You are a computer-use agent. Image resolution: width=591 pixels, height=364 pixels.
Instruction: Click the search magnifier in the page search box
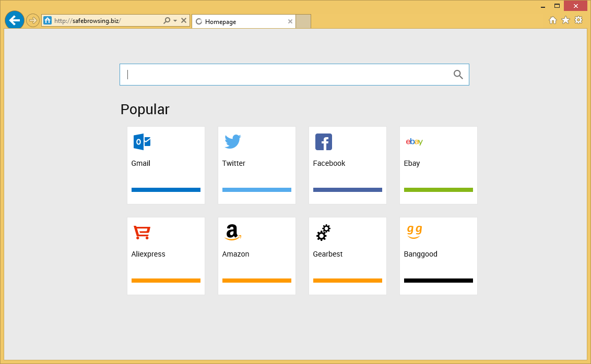[x=458, y=75]
